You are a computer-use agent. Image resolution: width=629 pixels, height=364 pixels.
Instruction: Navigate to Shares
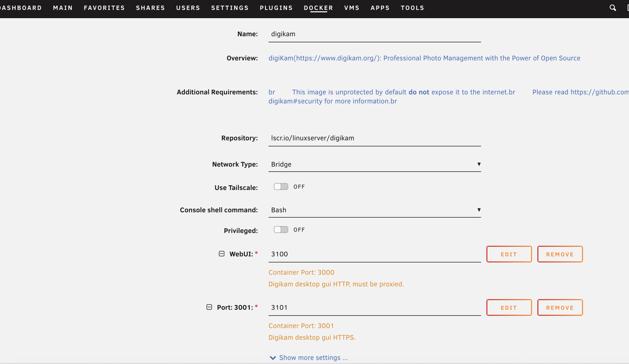150,8
